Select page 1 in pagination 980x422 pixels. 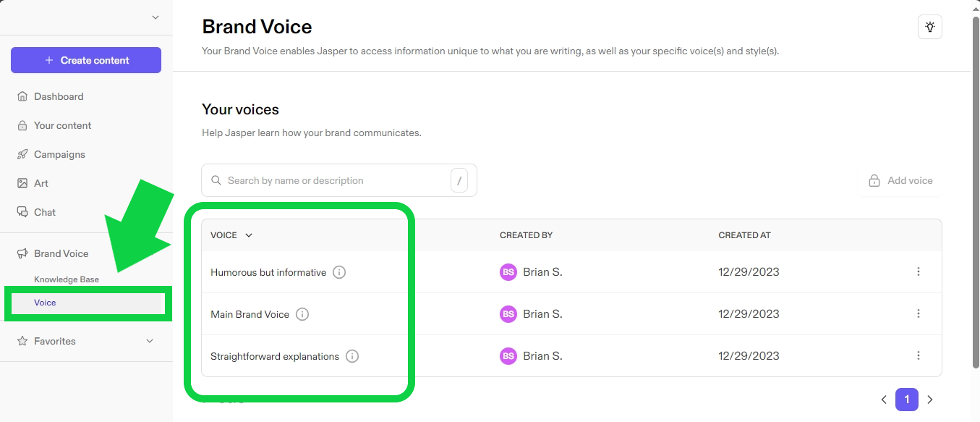(x=907, y=400)
